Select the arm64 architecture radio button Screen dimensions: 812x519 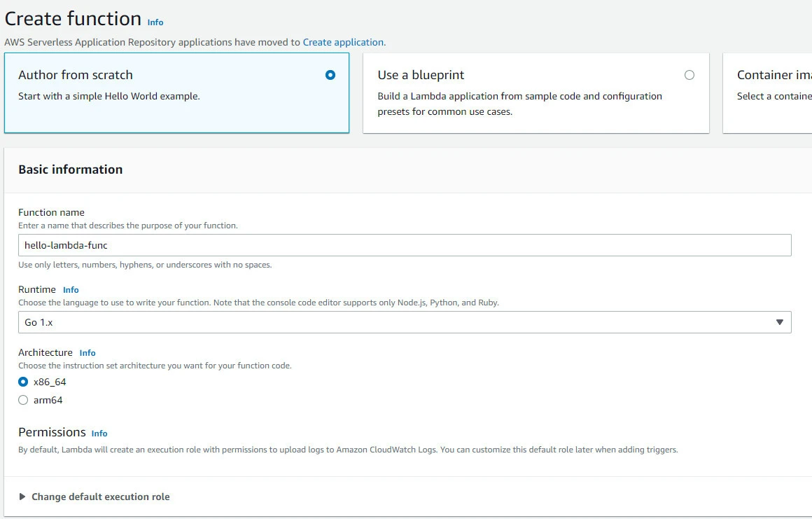(x=23, y=401)
